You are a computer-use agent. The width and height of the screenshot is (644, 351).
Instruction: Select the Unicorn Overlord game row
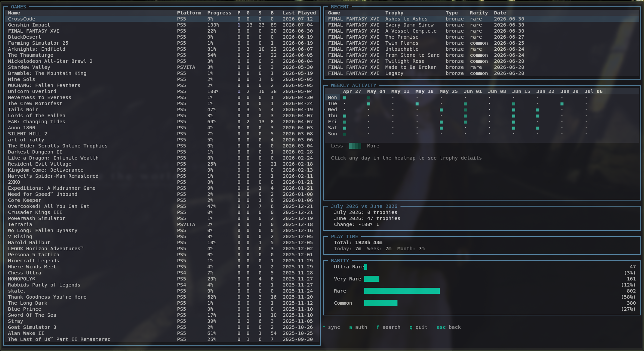162,91
